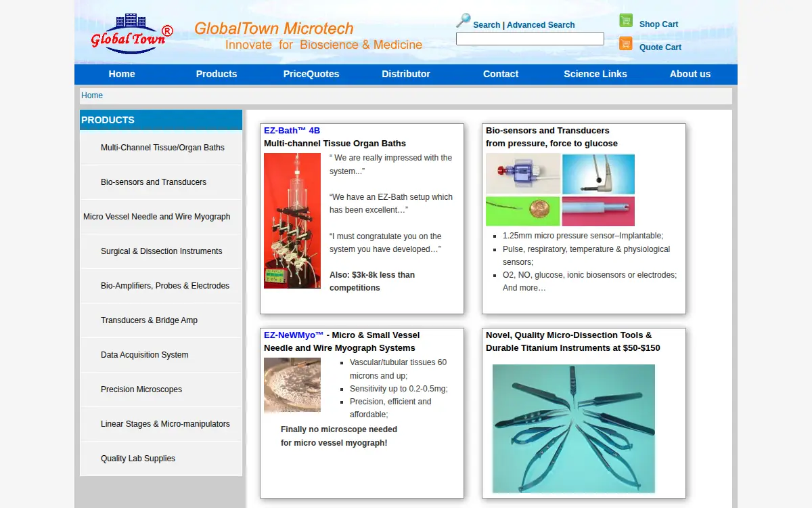The width and height of the screenshot is (812, 508).
Task: Open the Contact menu item
Action: (x=501, y=74)
